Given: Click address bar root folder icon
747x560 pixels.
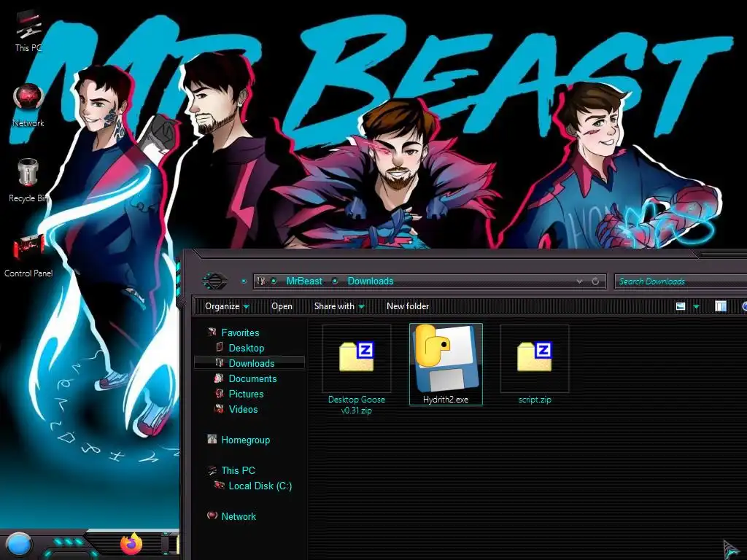Looking at the screenshot, I should pyautogui.click(x=260, y=281).
